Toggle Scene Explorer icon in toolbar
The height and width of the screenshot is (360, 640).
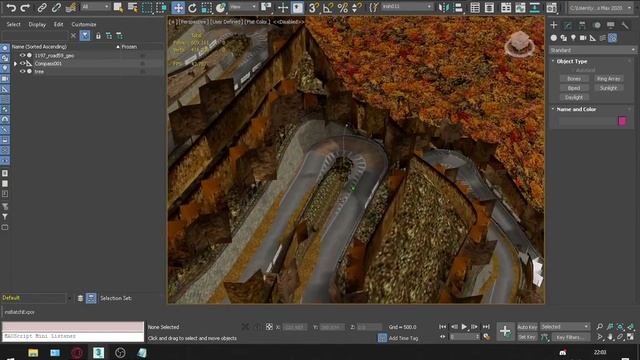tap(475, 7)
